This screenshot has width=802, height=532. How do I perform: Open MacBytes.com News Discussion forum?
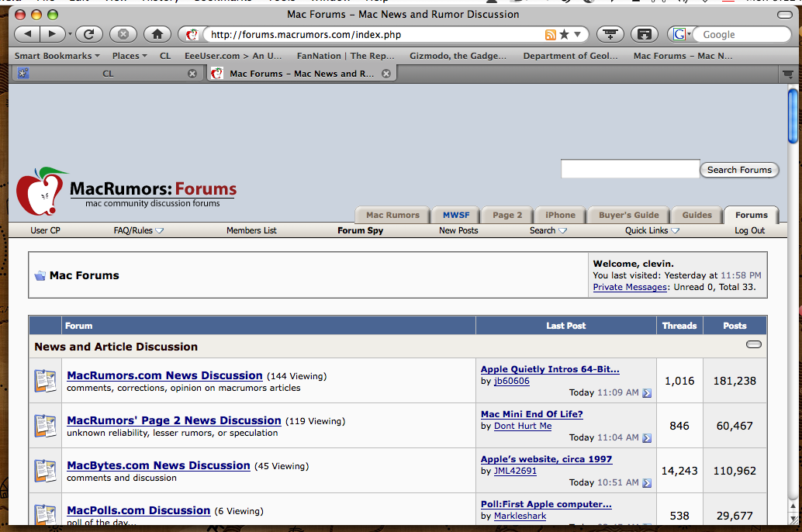click(158, 465)
